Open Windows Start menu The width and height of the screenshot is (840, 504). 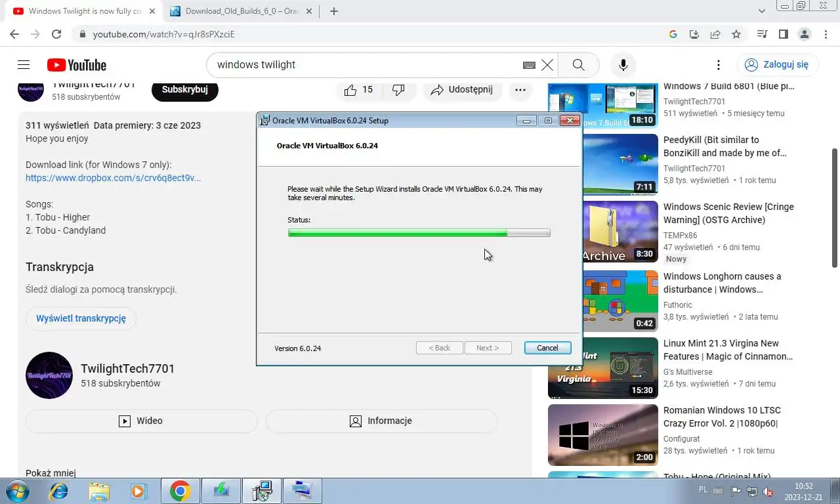pos(16,491)
